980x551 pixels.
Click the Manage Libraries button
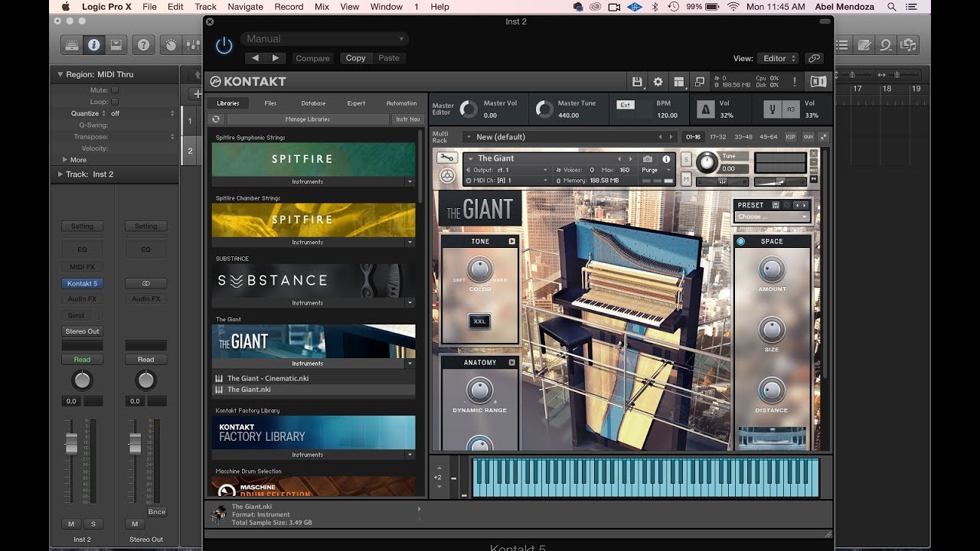[308, 119]
